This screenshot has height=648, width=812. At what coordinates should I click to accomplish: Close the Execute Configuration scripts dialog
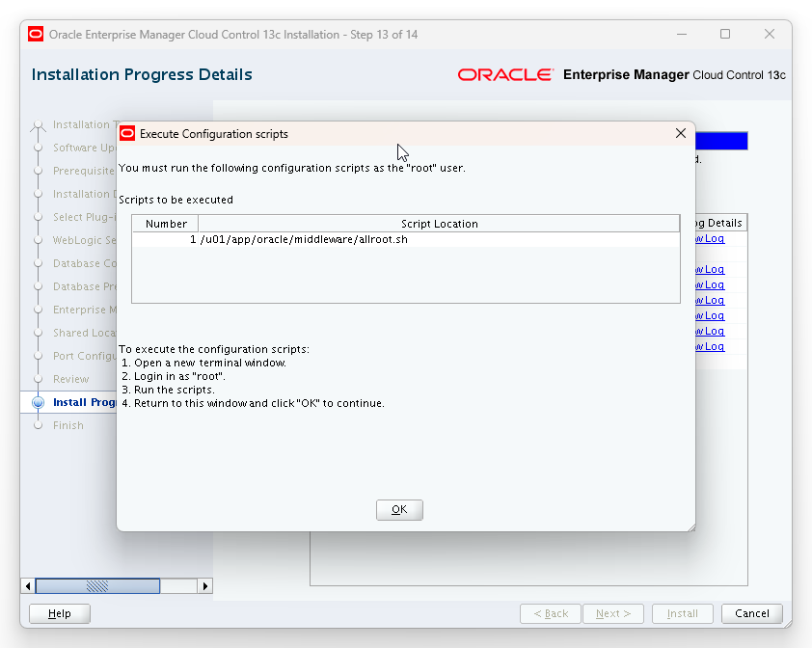click(681, 134)
